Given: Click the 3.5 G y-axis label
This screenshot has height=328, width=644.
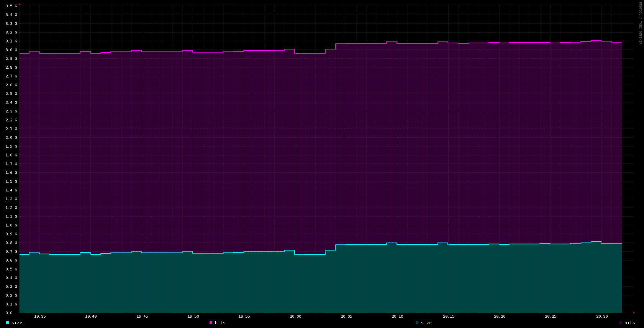Looking at the screenshot, I should [x=11, y=6].
